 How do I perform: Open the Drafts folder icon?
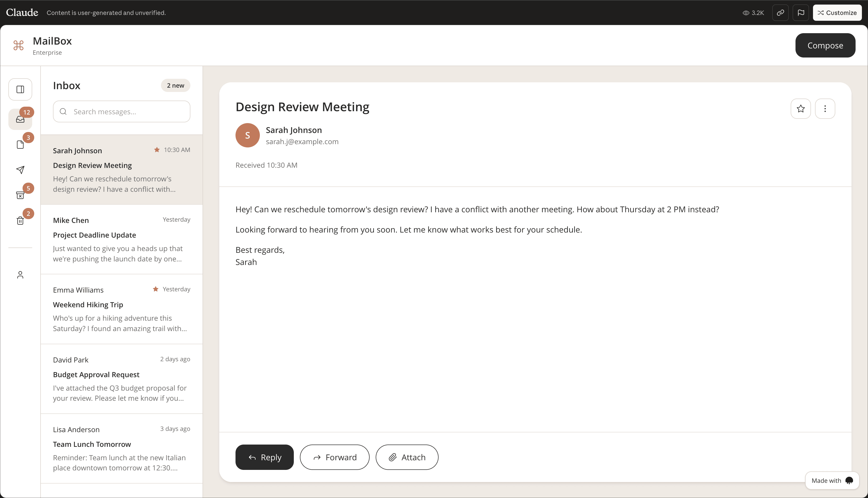(20, 145)
